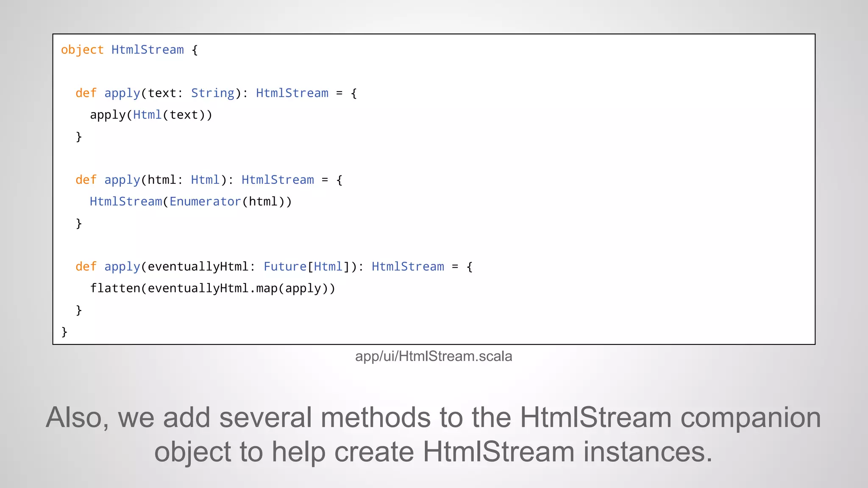Click the final closing brace of the object
This screenshot has width=868, height=488.
coord(64,332)
